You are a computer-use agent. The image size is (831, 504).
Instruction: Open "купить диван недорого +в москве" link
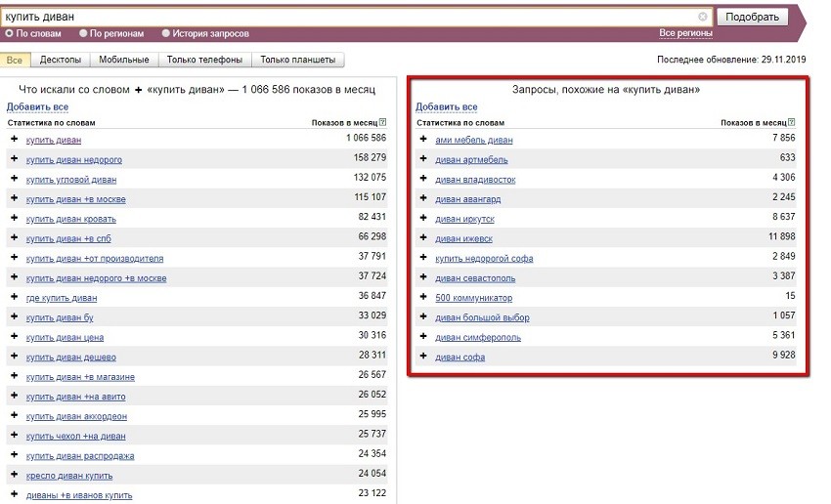pos(97,278)
